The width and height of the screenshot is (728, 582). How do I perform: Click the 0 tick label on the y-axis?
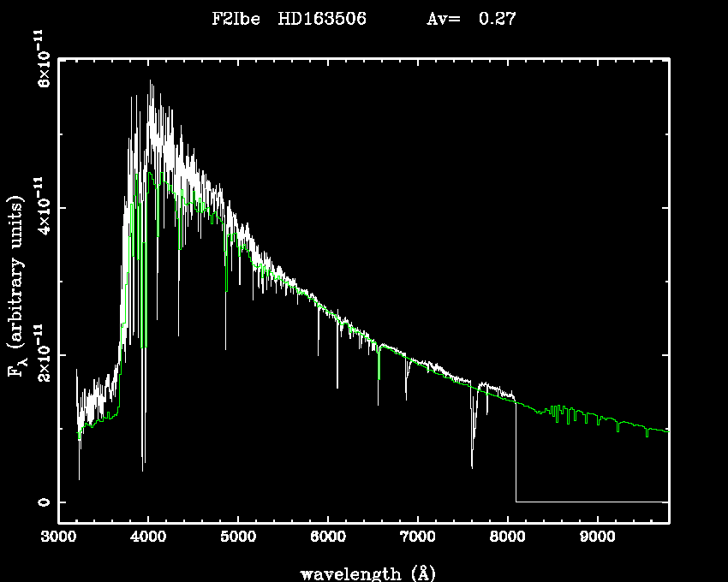(x=39, y=502)
